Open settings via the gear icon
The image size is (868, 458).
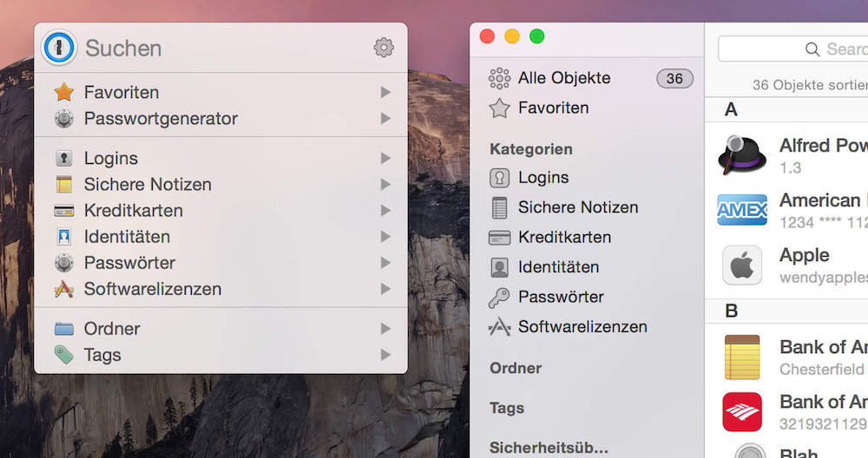[383, 47]
